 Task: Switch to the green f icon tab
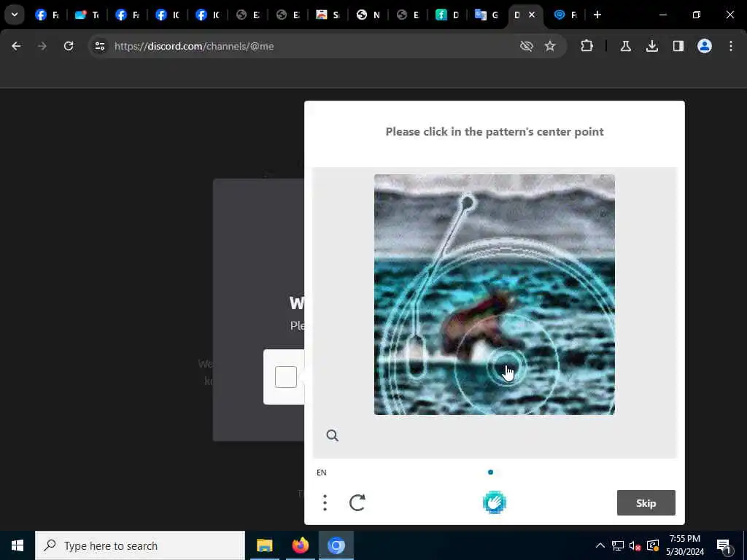tap(447, 15)
